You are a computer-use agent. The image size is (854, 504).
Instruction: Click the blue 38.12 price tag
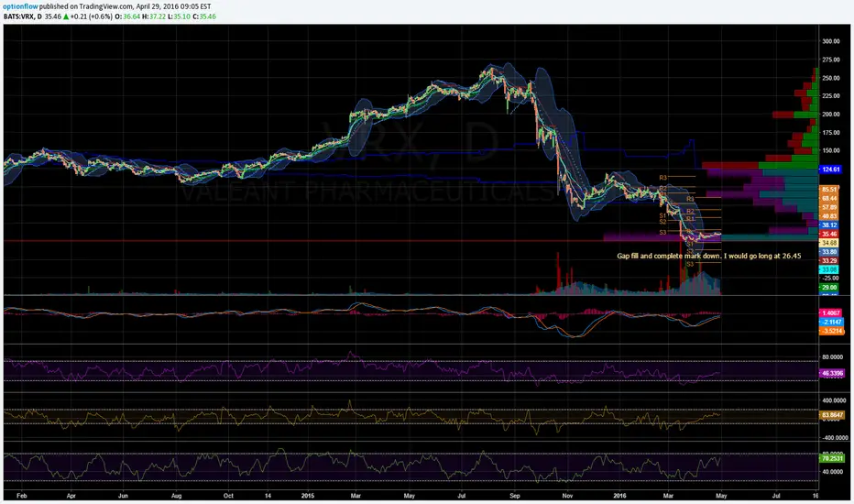point(829,225)
